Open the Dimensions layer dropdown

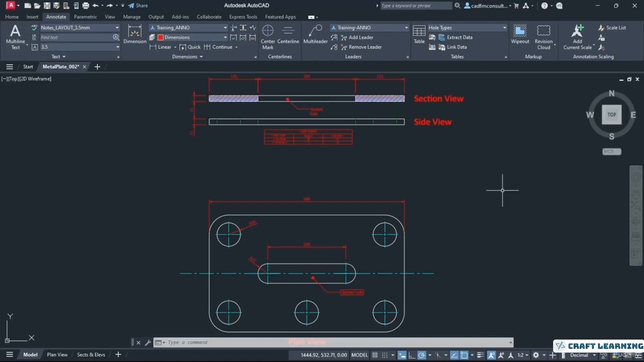225,37
